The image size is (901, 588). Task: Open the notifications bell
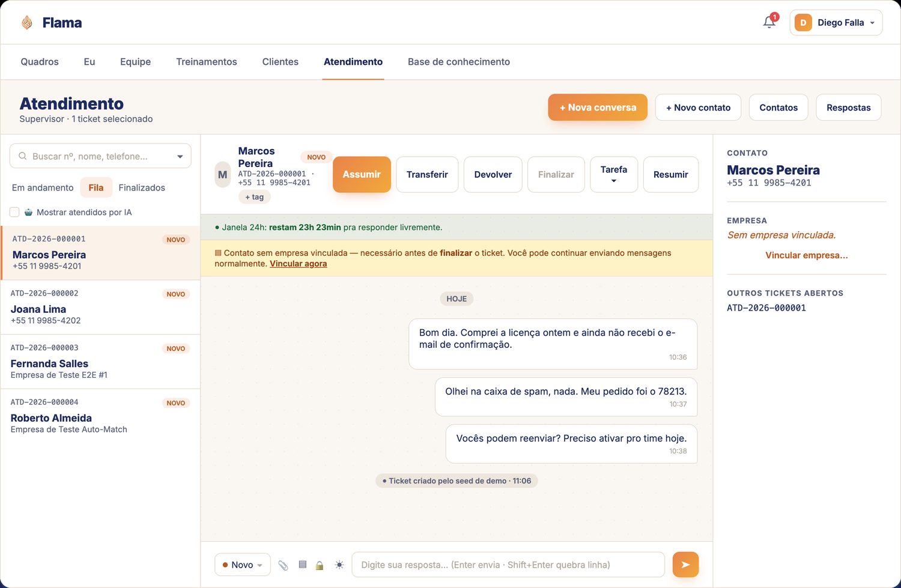pyautogui.click(x=769, y=22)
